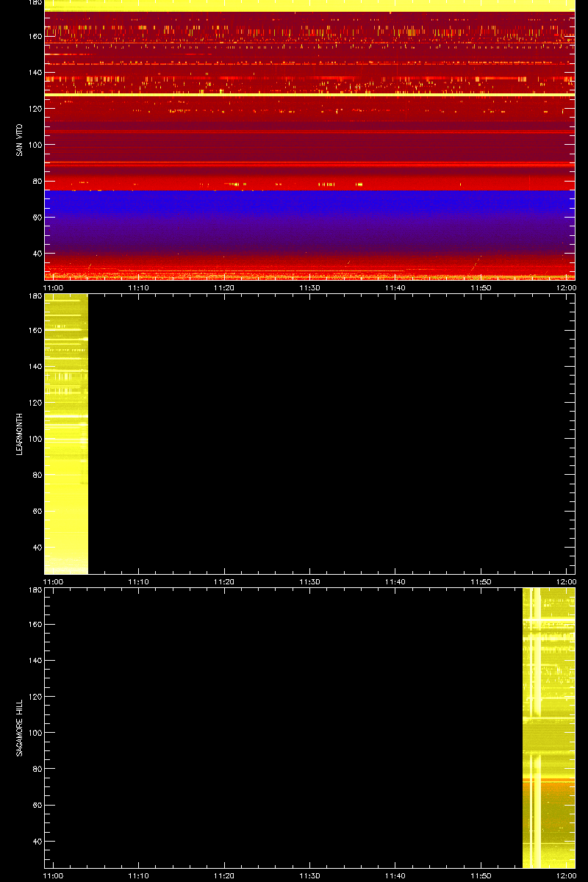This screenshot has width=588, height=882.
Task: Click the 11:10 label under San Vito plot
Action: [139, 287]
